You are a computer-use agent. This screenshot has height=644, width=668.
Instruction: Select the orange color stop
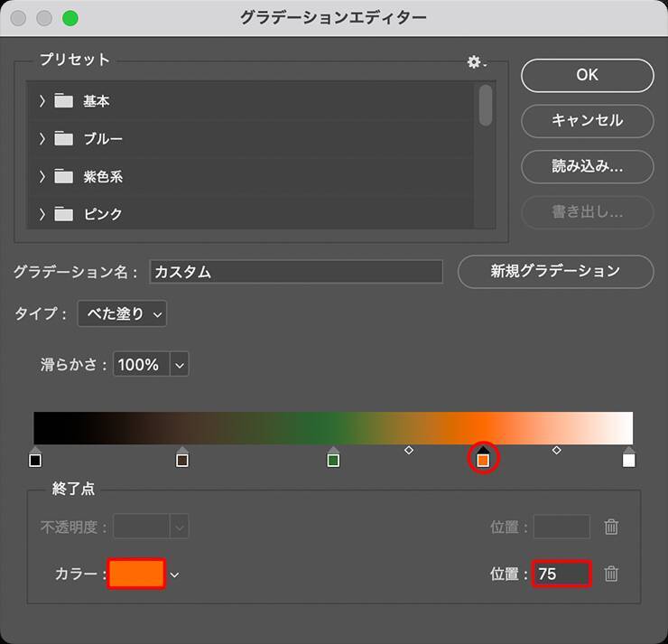pyautogui.click(x=483, y=460)
